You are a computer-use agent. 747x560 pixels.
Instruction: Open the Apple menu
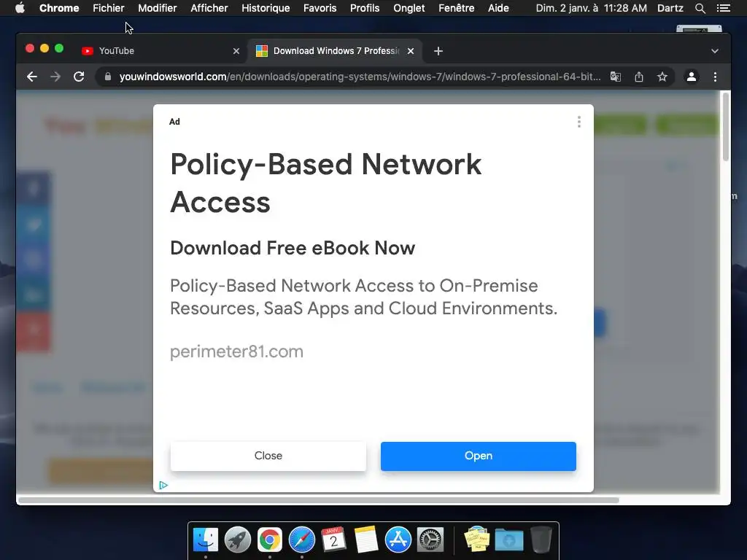20,8
